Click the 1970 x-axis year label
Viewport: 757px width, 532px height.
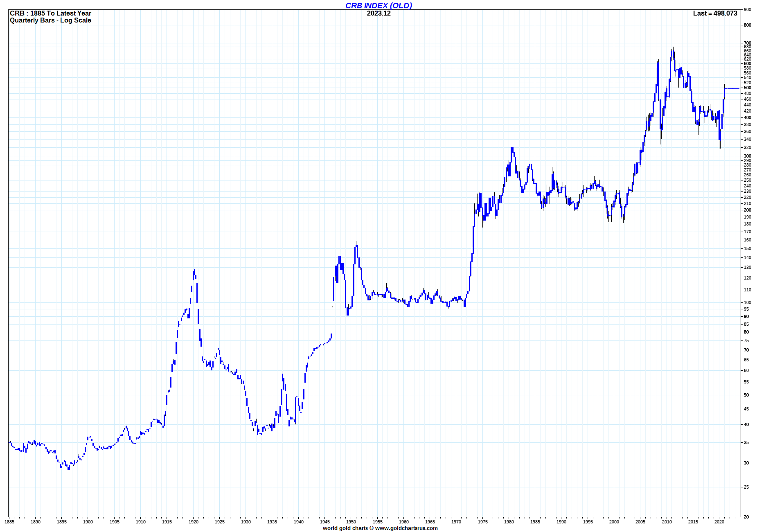(456, 522)
